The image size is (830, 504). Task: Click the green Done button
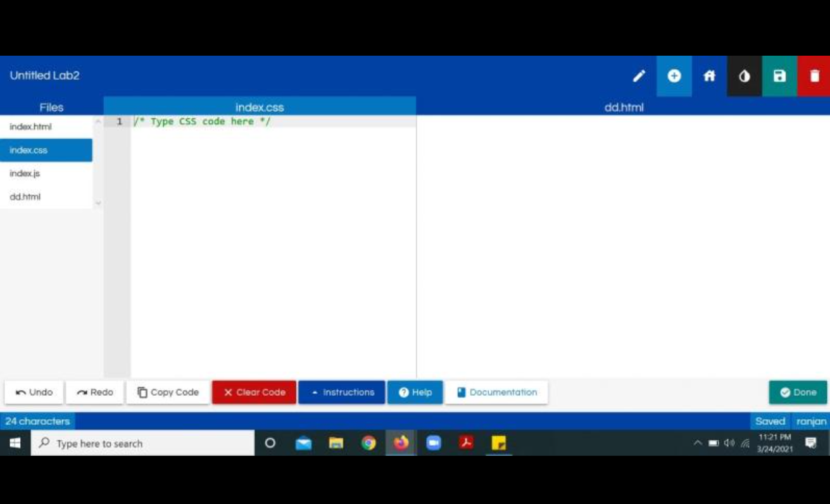tap(798, 393)
